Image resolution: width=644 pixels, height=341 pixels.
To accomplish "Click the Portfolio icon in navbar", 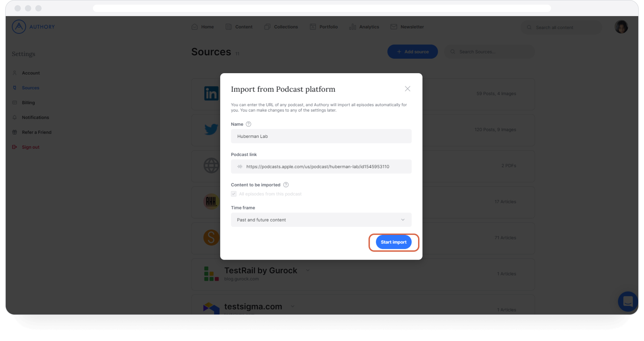I will (313, 27).
